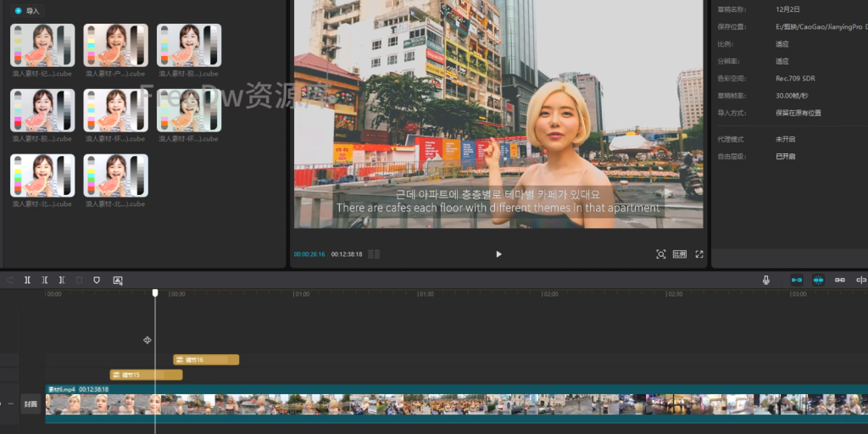868x434 pixels.
Task: Click the microphone record voiceover icon
Action: click(766, 280)
